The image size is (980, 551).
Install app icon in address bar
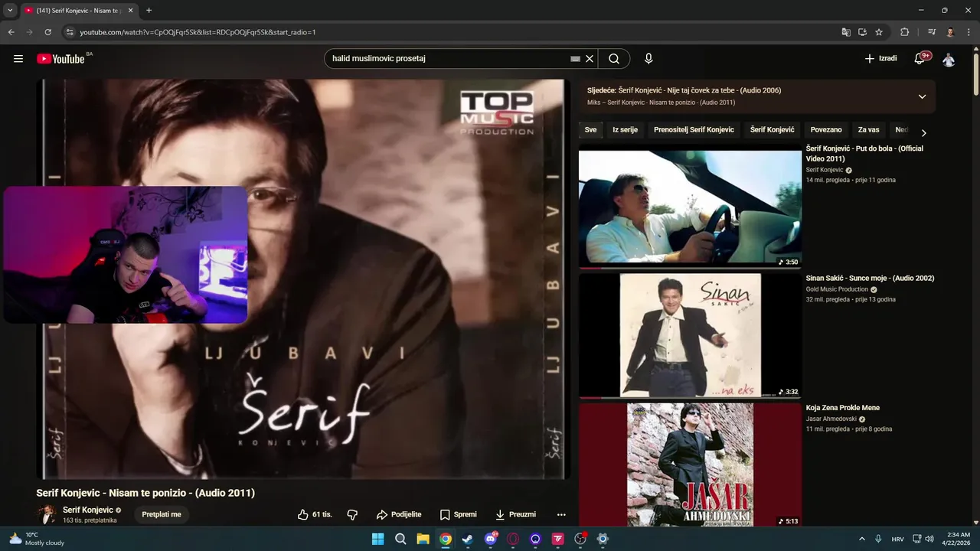click(862, 32)
